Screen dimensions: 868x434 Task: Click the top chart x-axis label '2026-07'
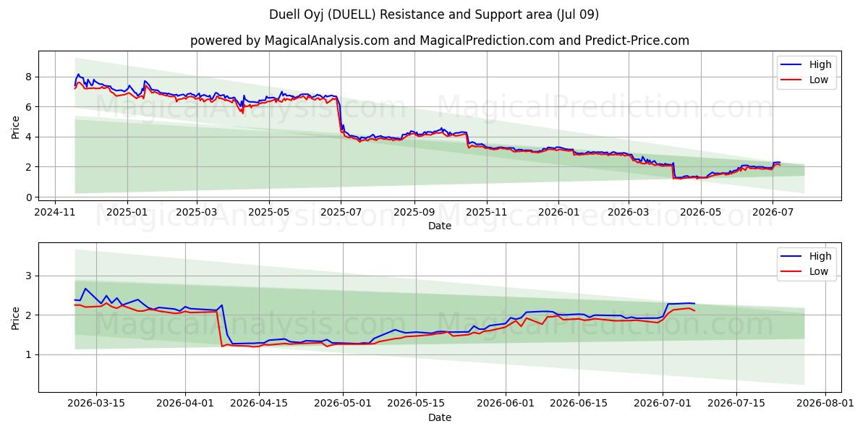click(772, 213)
